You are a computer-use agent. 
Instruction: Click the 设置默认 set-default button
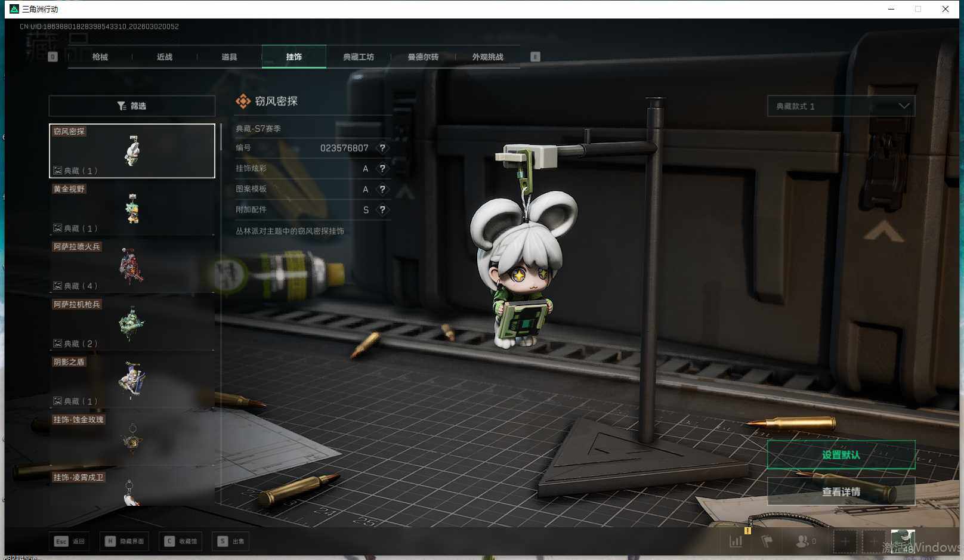841,455
